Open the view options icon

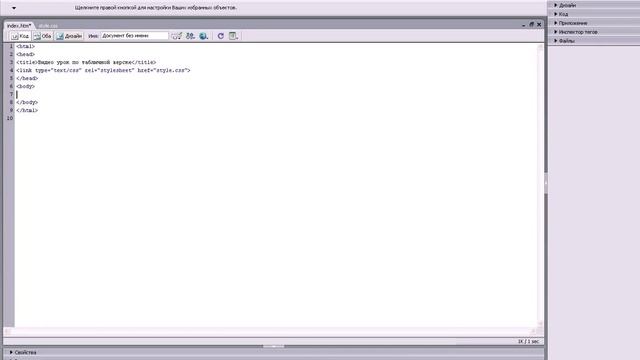(x=233, y=36)
